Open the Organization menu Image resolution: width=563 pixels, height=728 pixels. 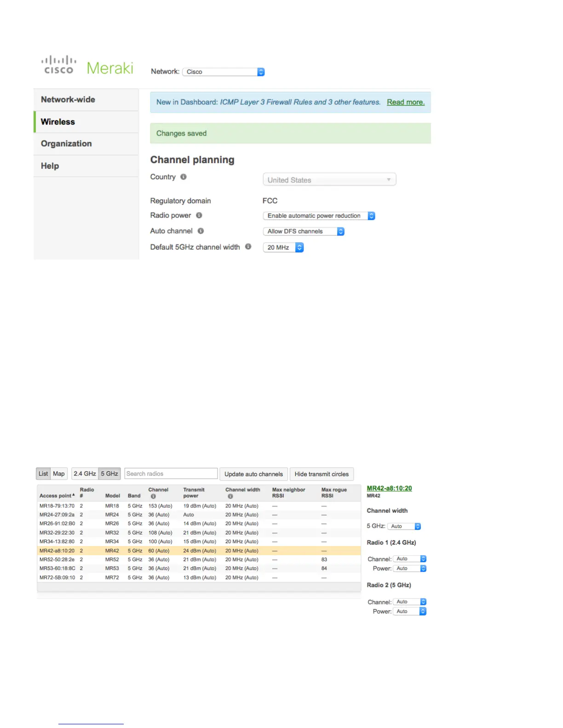[x=86, y=144]
